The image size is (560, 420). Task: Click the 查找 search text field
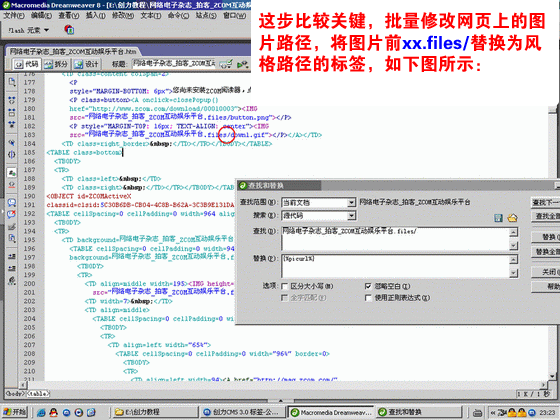(x=395, y=239)
